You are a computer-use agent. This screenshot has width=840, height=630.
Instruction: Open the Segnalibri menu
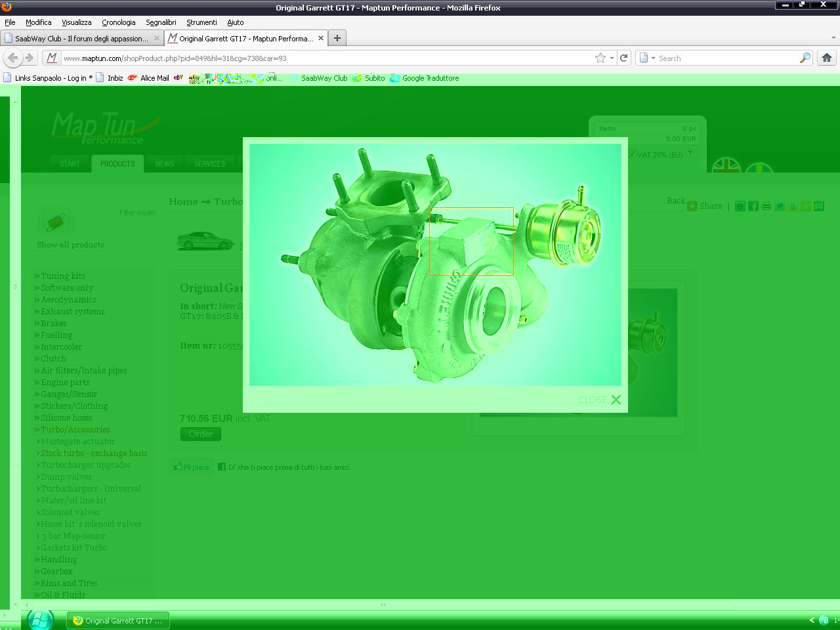pyautogui.click(x=161, y=22)
